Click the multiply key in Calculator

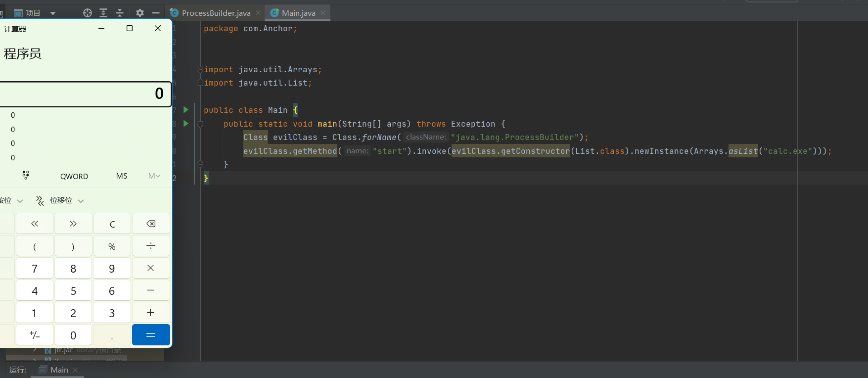pos(151,268)
